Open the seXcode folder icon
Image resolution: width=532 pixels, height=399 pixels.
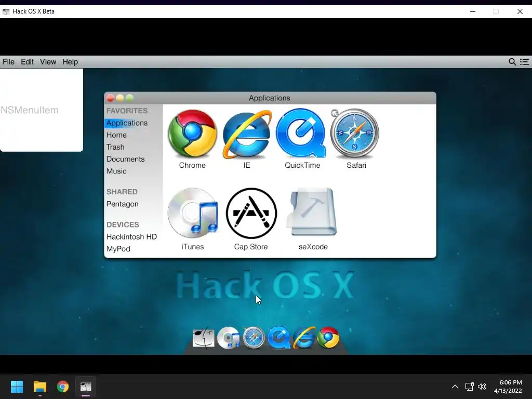(312, 212)
